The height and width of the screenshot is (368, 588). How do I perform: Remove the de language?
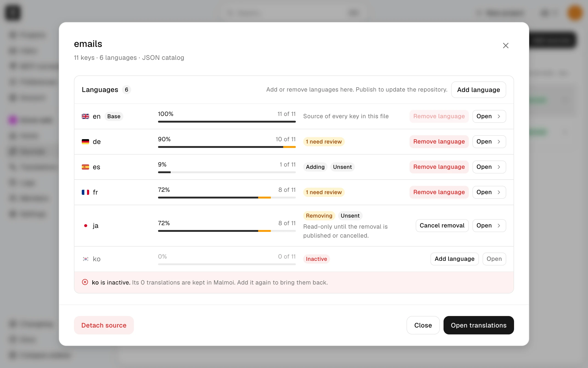coord(439,142)
